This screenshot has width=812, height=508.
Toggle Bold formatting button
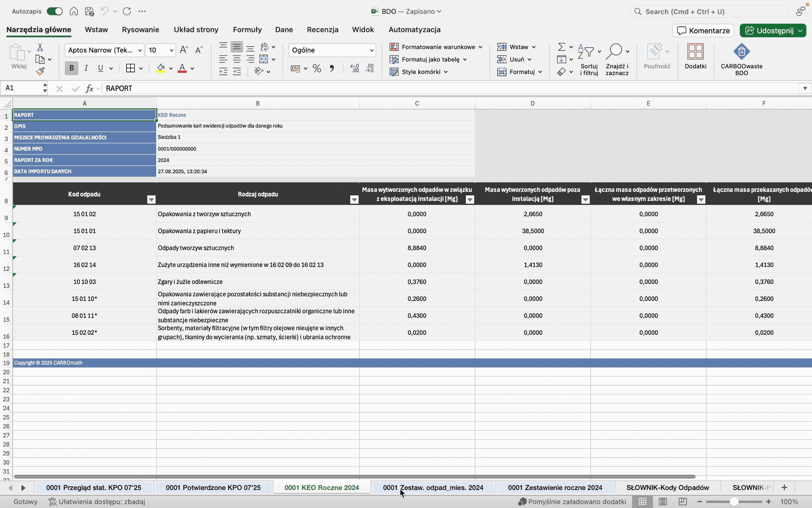click(72, 68)
